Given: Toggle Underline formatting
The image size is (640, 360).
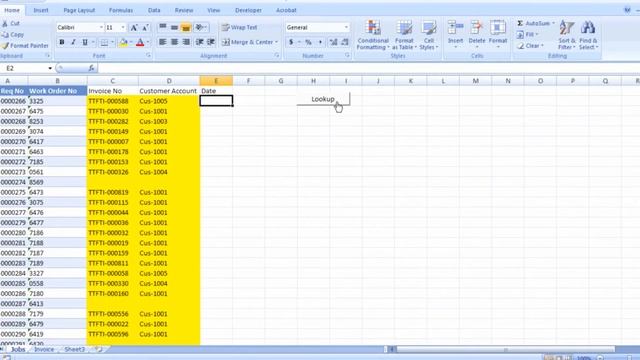Looking at the screenshot, I should pyautogui.click(x=85, y=42).
